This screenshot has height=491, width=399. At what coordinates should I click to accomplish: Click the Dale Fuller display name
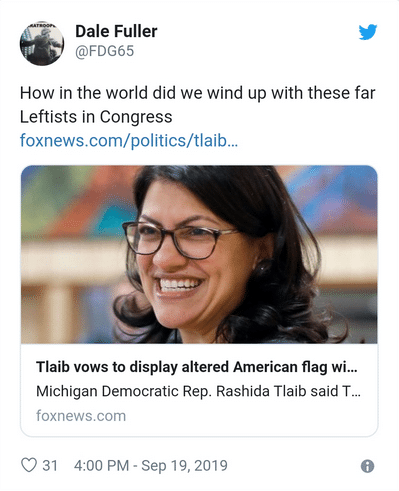coord(116,31)
